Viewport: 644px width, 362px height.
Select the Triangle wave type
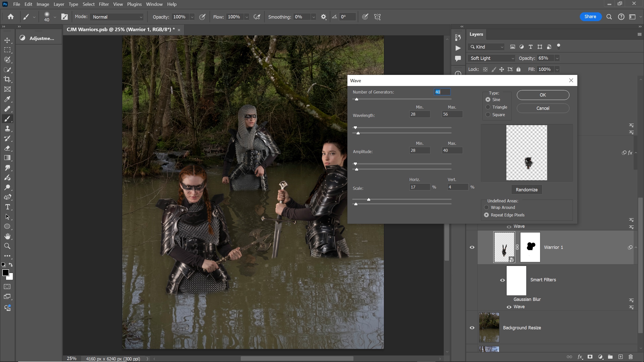pyautogui.click(x=488, y=107)
